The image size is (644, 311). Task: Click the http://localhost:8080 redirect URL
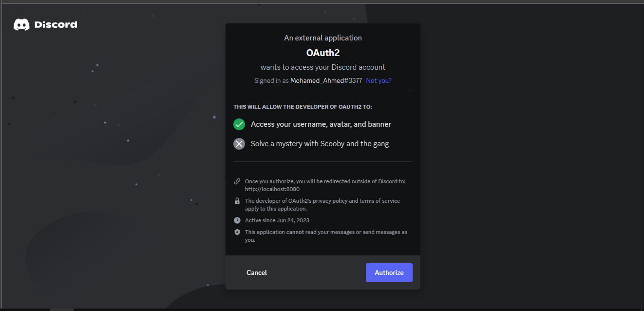point(272,189)
